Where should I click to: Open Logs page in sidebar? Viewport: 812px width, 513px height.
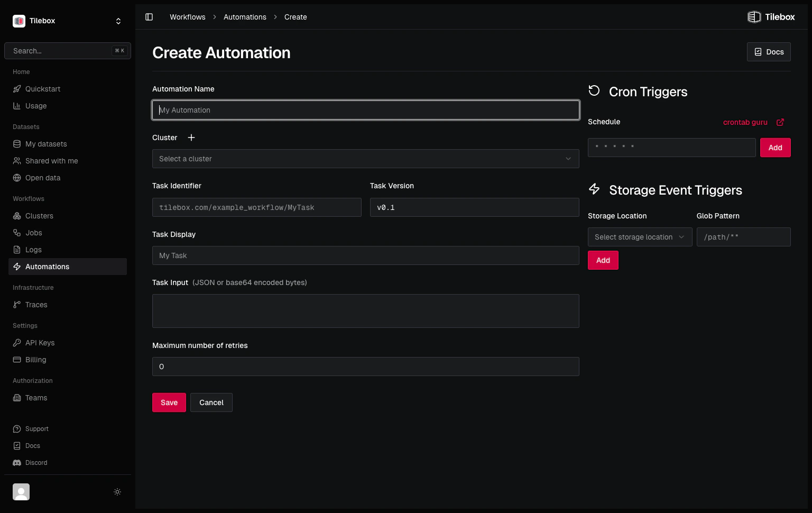(x=68, y=250)
